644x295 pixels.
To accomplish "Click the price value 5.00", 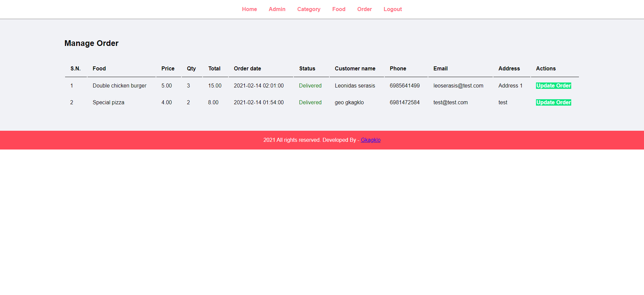I will [167, 86].
